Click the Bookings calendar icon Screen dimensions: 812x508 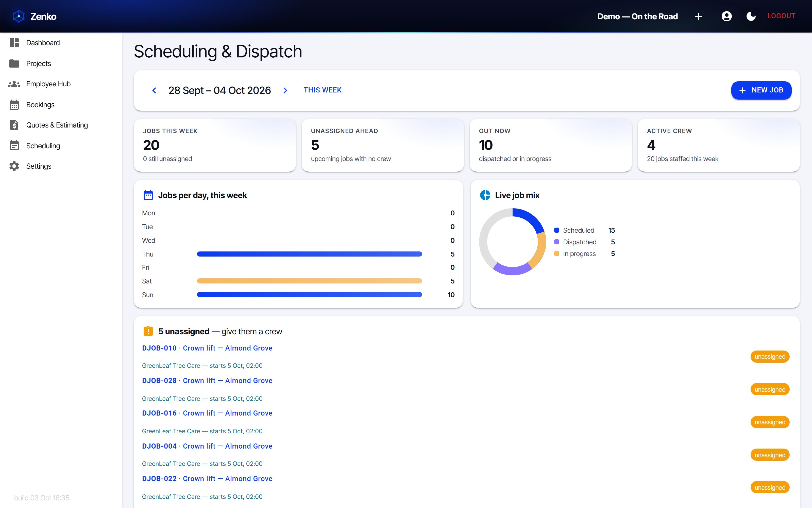(14, 104)
